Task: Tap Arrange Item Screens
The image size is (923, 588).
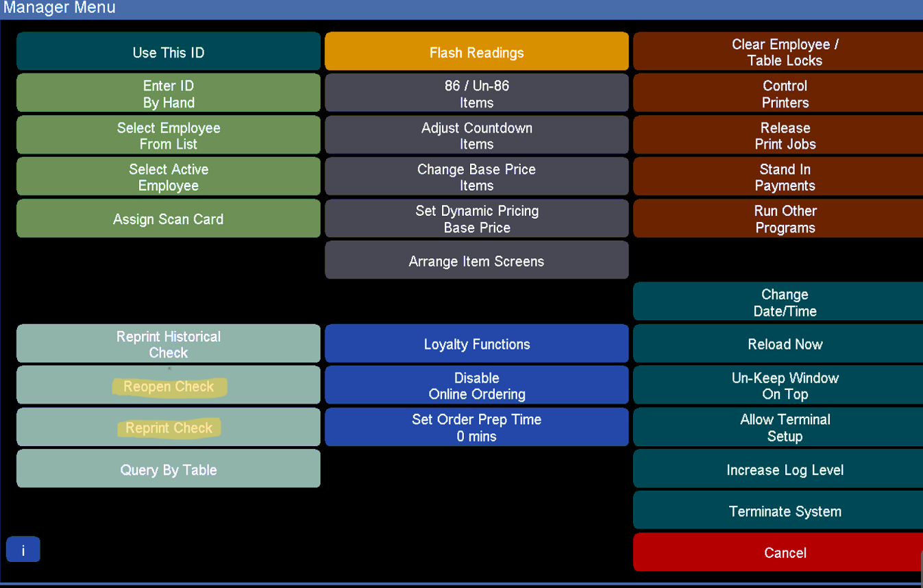Action: point(477,260)
